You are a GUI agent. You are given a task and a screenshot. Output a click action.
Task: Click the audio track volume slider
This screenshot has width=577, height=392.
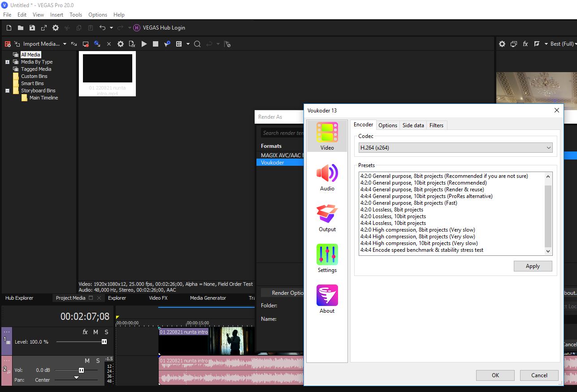[x=81, y=370]
